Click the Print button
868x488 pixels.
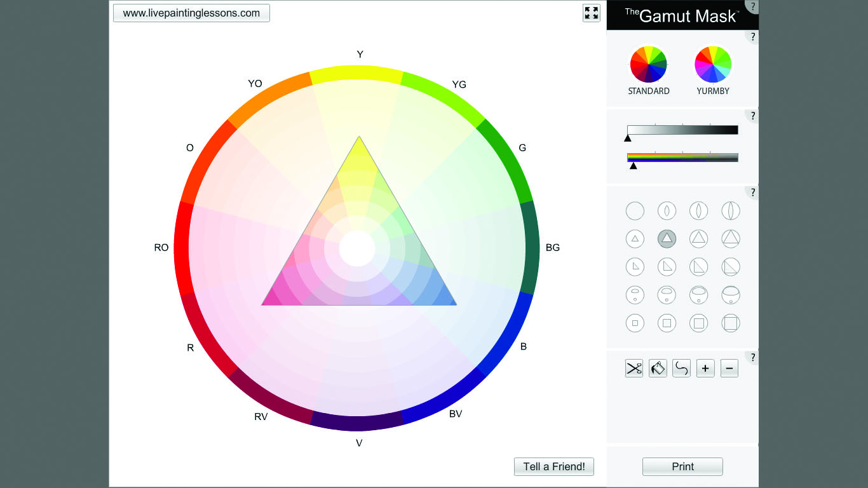[x=682, y=466]
